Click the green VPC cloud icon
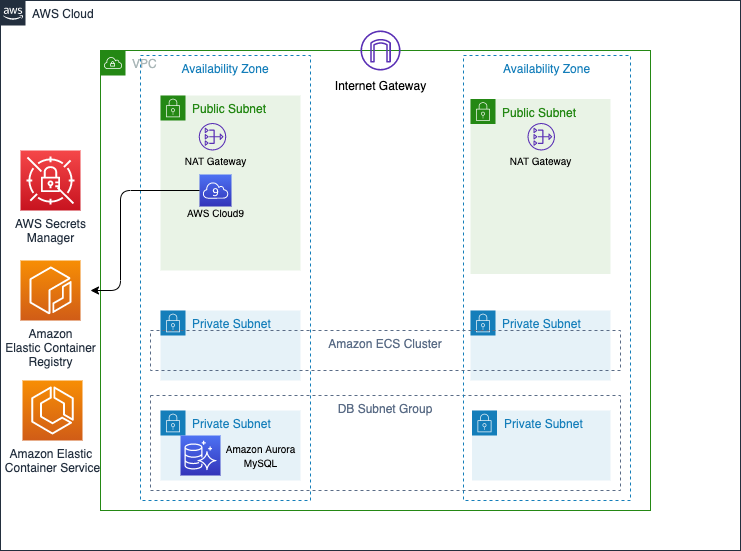The width and height of the screenshot is (741, 551). coord(113,63)
